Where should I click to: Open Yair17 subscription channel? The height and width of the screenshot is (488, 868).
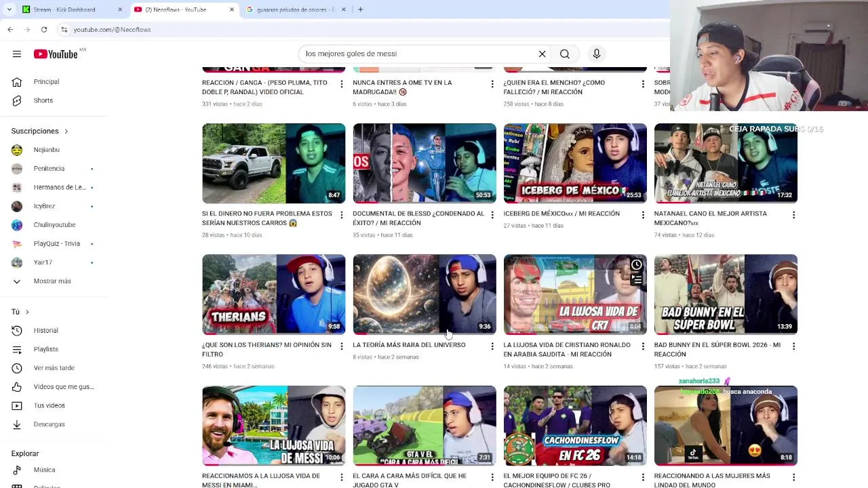tap(43, 262)
